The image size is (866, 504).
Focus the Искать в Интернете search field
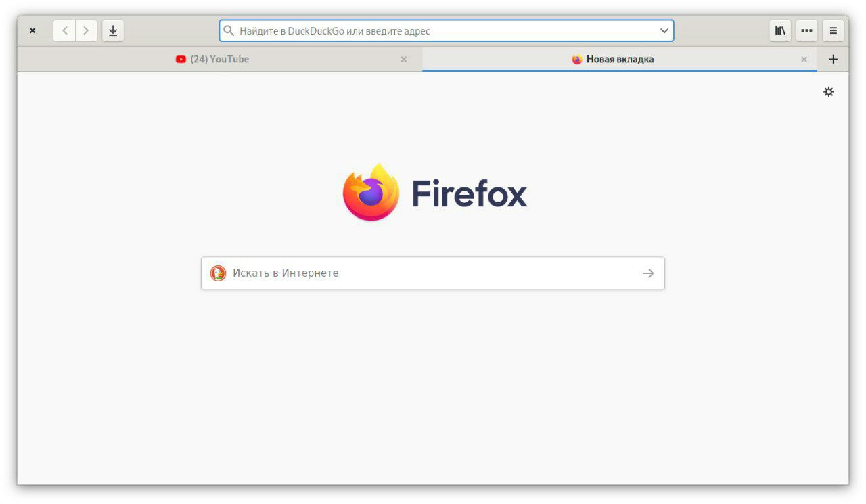433,273
